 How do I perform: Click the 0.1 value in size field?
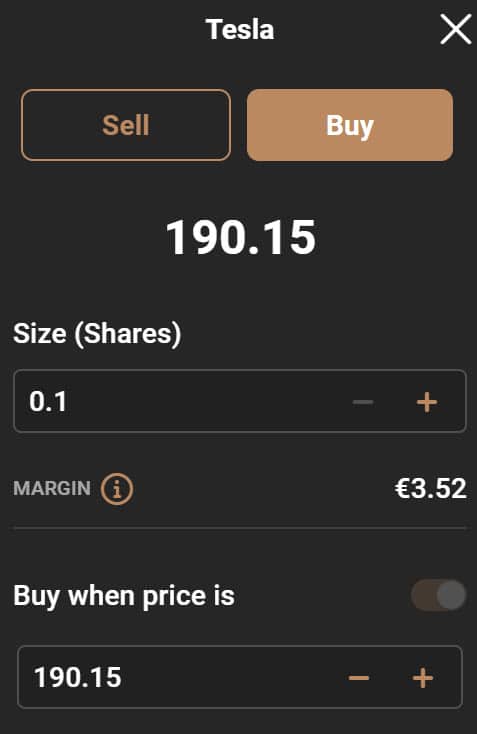(x=48, y=402)
